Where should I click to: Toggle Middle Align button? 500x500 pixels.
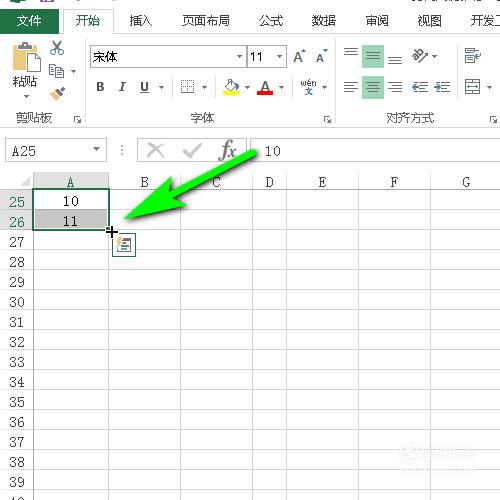(x=373, y=56)
